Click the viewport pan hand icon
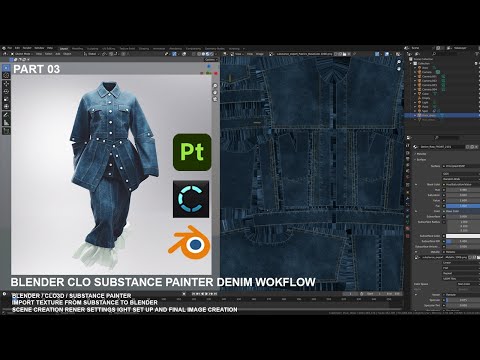The image size is (480, 360). 215,92
